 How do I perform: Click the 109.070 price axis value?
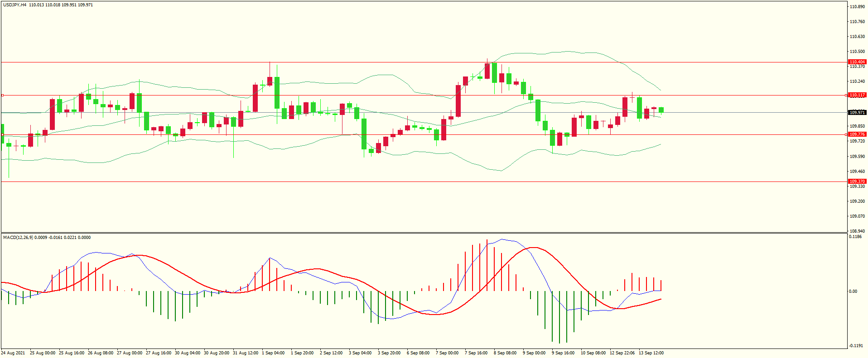pyautogui.click(x=857, y=216)
